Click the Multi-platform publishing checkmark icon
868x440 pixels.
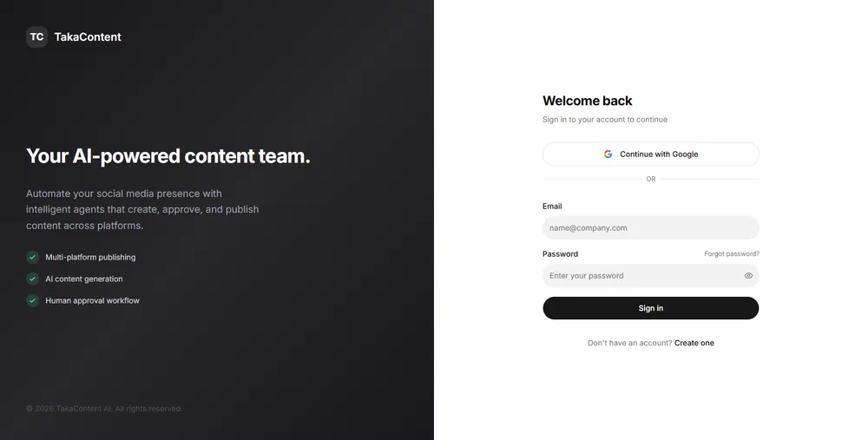click(x=33, y=258)
